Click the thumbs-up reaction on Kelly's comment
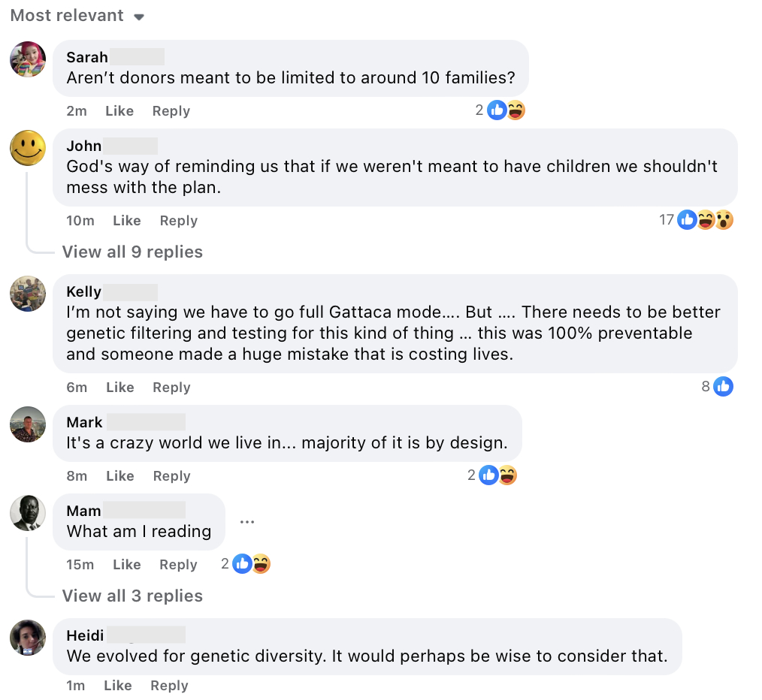Screen dimensions: 762x700 click(x=723, y=387)
